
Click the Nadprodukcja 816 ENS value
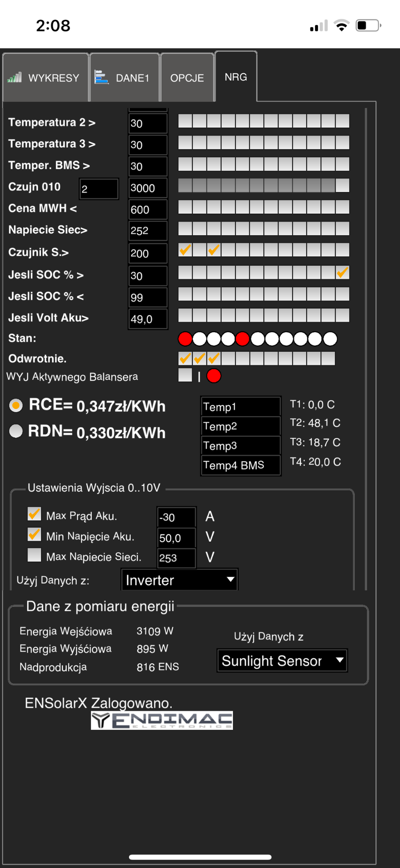click(158, 667)
